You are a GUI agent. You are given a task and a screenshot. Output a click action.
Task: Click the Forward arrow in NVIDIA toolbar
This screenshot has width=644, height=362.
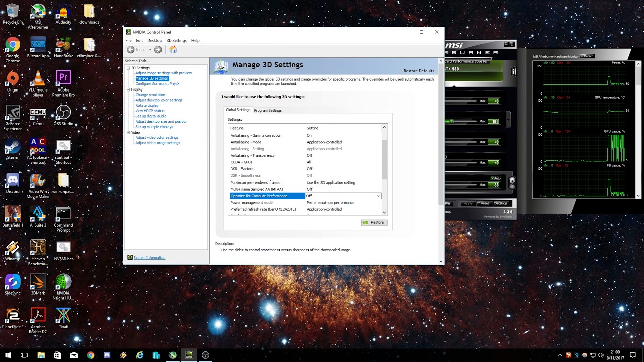pyautogui.click(x=158, y=49)
